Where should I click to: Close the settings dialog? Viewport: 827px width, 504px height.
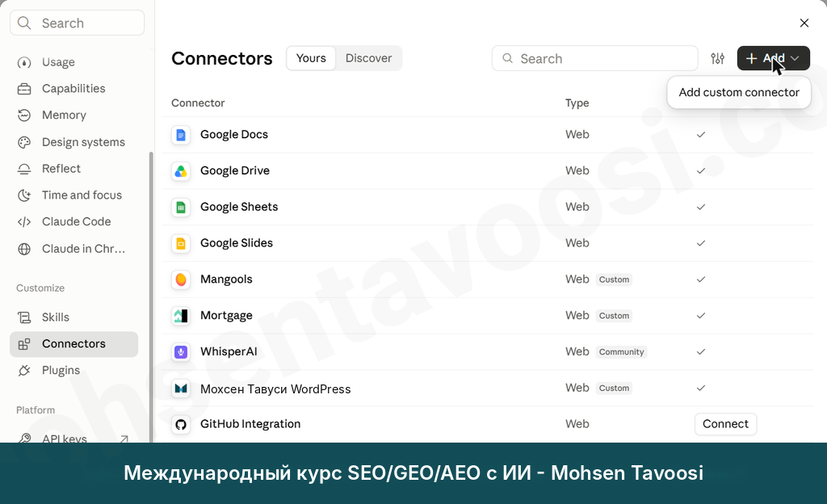coord(804,23)
